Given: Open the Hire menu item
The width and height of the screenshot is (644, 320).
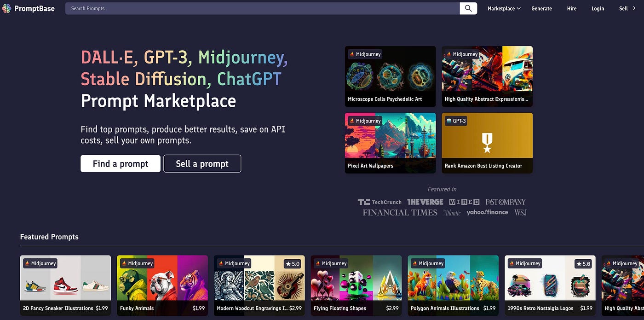Looking at the screenshot, I should (x=572, y=8).
